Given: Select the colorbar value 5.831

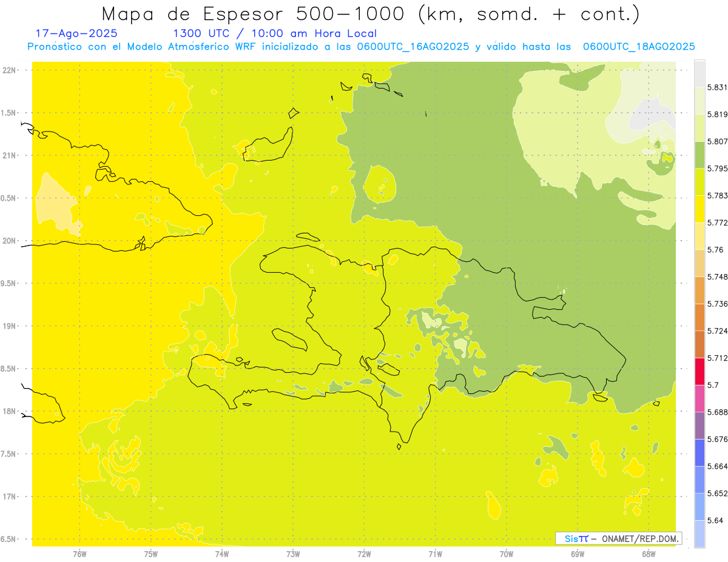Looking at the screenshot, I should 718,88.
